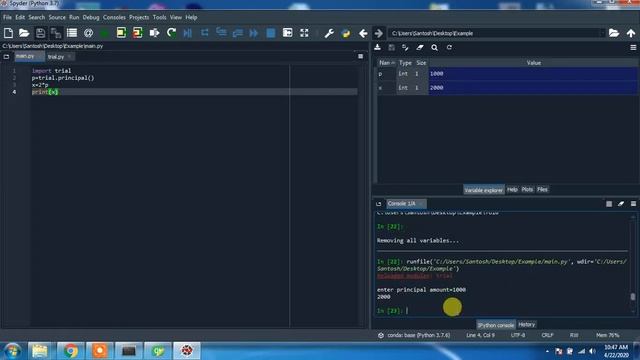The height and width of the screenshot is (360, 640).
Task: Switch to Plots pane tab
Action: click(527, 189)
